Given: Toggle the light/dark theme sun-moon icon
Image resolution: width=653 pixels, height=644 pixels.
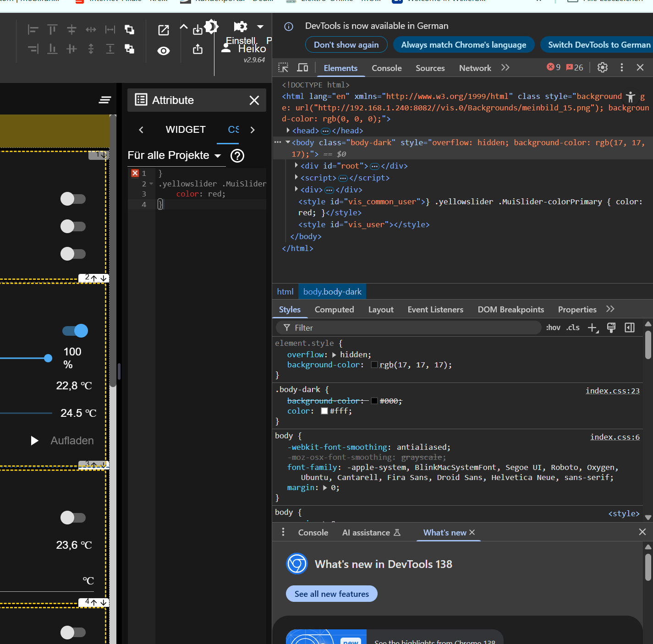Looking at the screenshot, I should click(211, 27).
